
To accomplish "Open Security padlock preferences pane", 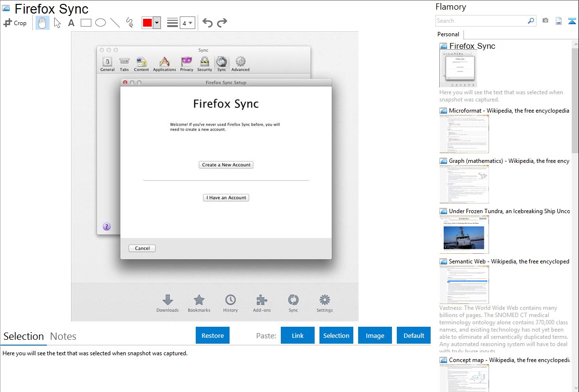I will coord(204,64).
